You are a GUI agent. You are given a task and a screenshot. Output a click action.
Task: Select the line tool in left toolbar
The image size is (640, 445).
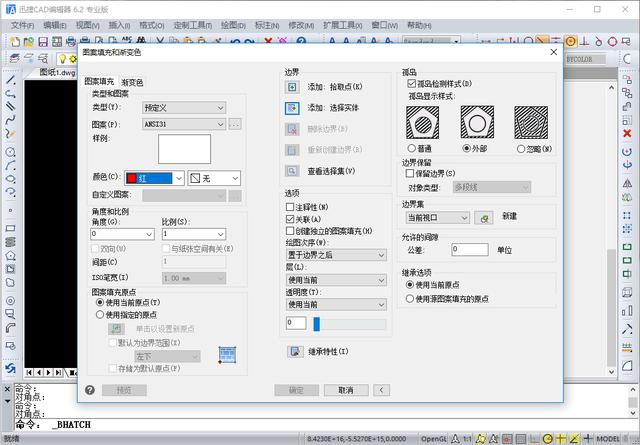click(x=10, y=80)
